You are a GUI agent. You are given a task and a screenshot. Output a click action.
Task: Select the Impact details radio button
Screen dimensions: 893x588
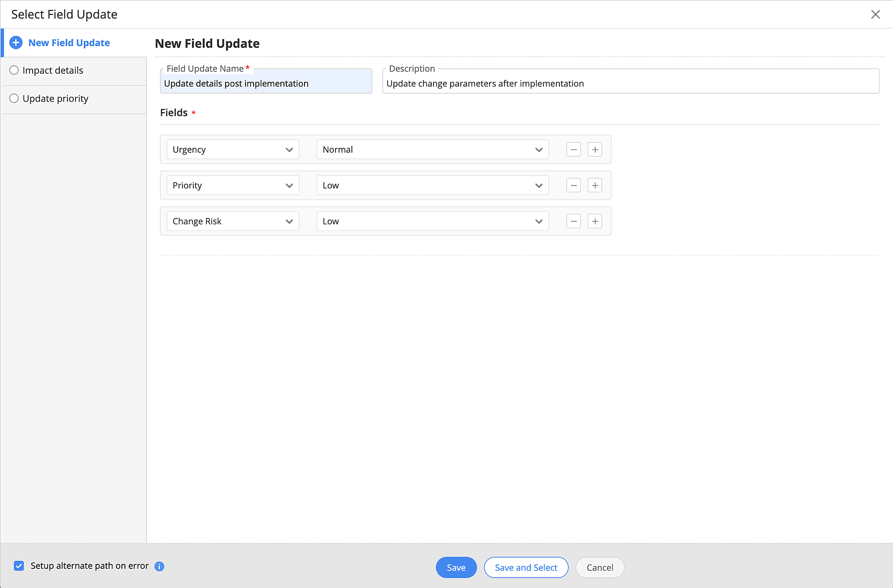[x=14, y=70]
